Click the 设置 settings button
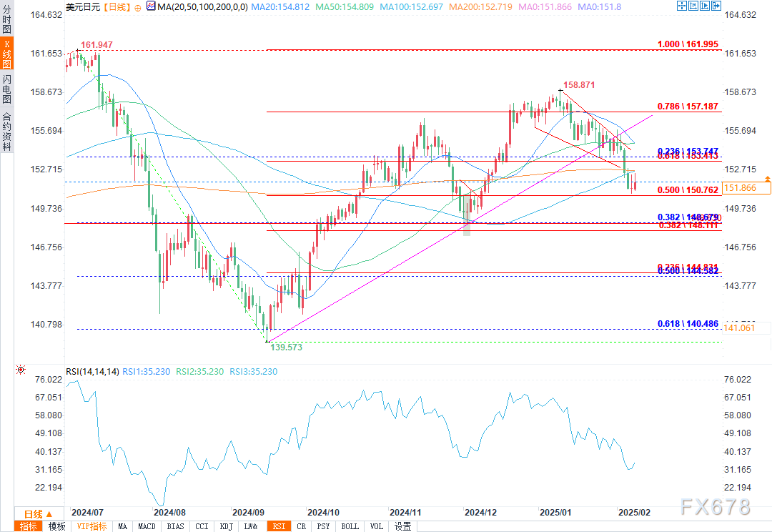This screenshot has height=532, width=772. pyautogui.click(x=401, y=526)
